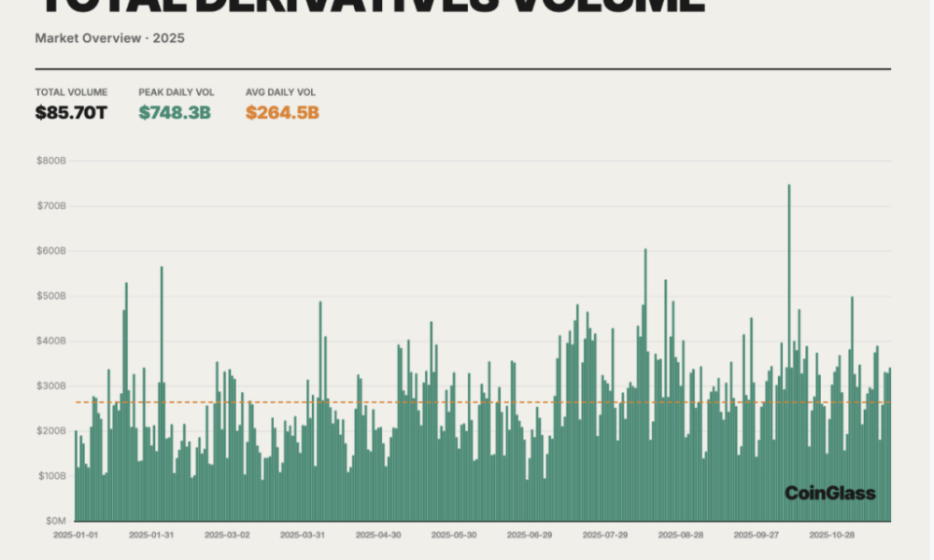934x560 pixels.
Task: Click the $500B y-axis label
Action: pos(51,296)
